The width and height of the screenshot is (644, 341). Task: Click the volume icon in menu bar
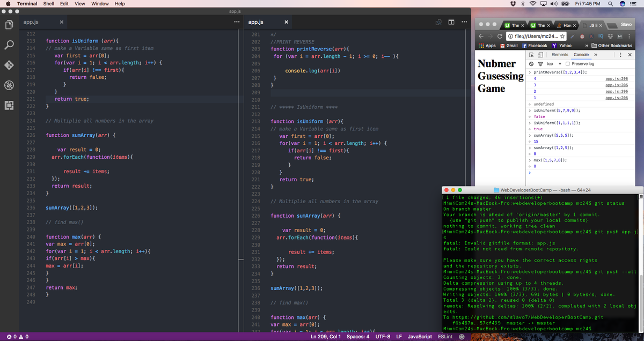553,4
